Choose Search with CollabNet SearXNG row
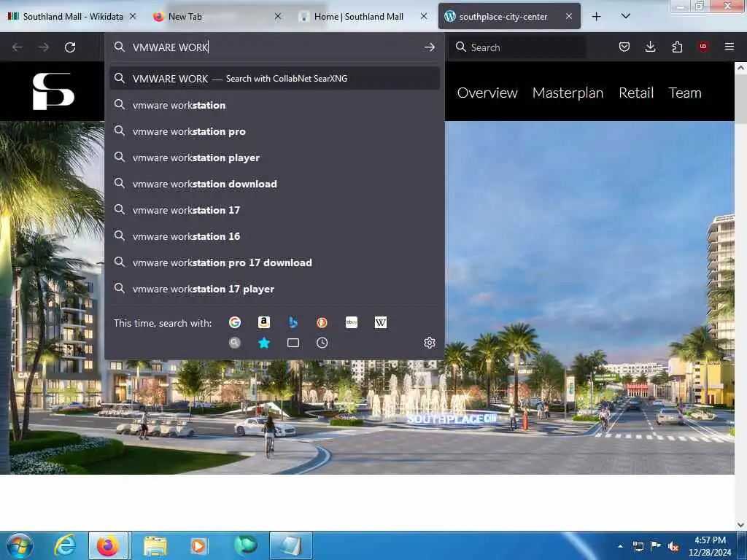The height and width of the screenshot is (560, 747). [x=274, y=79]
